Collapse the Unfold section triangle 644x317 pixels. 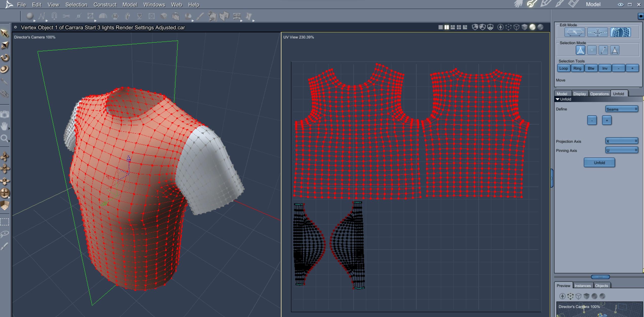pos(558,99)
